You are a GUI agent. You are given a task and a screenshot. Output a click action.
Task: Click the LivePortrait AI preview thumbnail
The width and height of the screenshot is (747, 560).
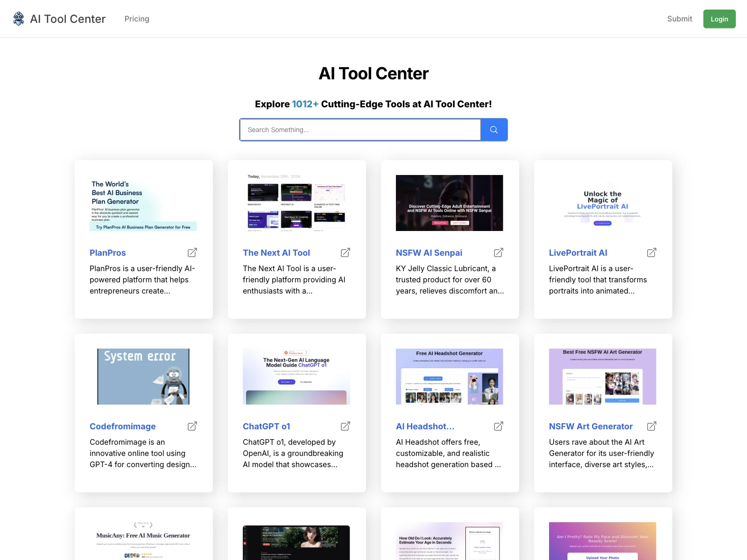pyautogui.click(x=603, y=203)
